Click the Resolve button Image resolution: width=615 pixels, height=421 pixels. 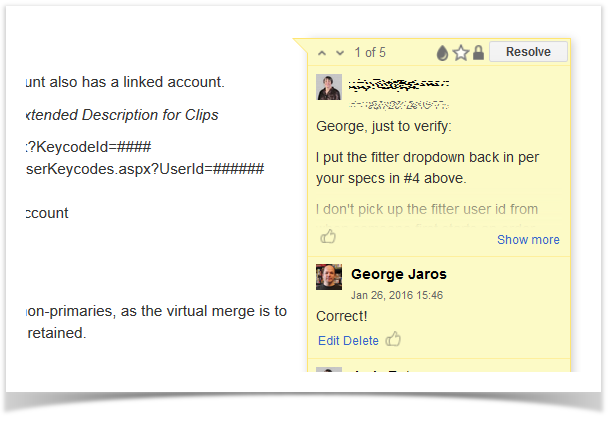pyautogui.click(x=528, y=52)
